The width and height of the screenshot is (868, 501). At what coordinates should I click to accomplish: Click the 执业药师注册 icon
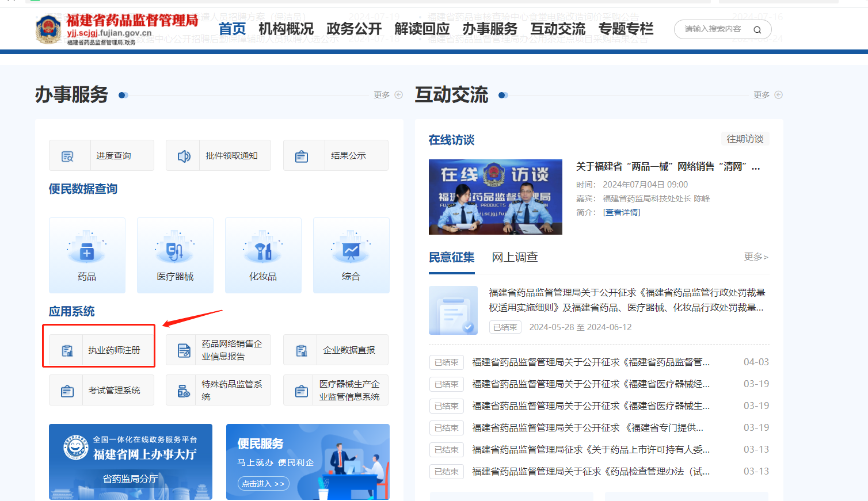[x=67, y=350]
